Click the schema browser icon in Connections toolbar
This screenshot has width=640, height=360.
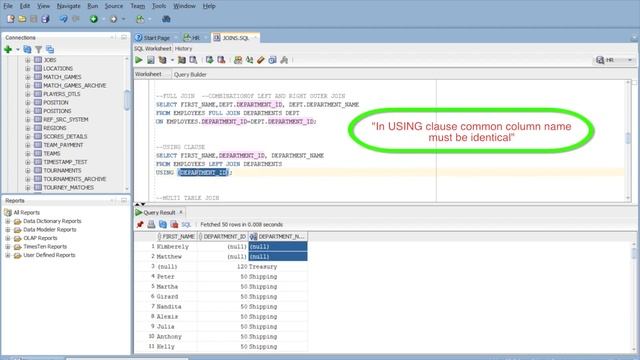[x=50, y=49]
